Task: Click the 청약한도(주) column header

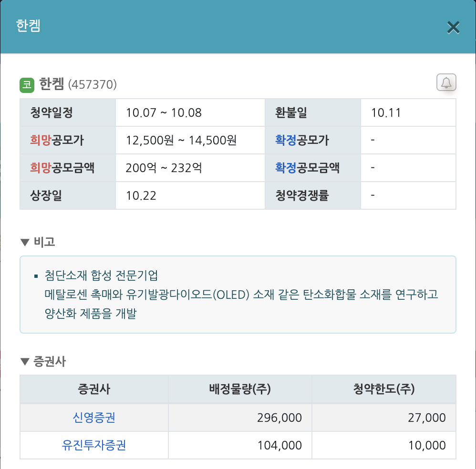Action: click(x=384, y=389)
